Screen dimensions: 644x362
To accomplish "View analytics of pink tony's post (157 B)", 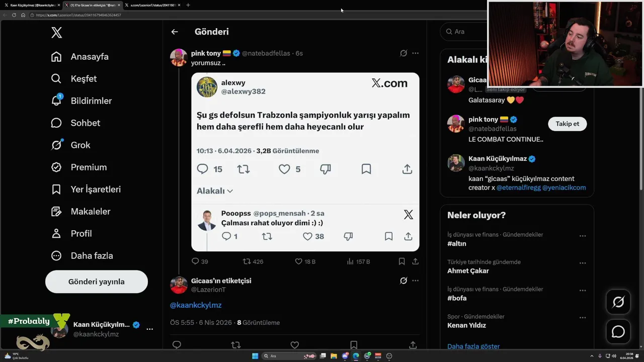I will 358,261.
